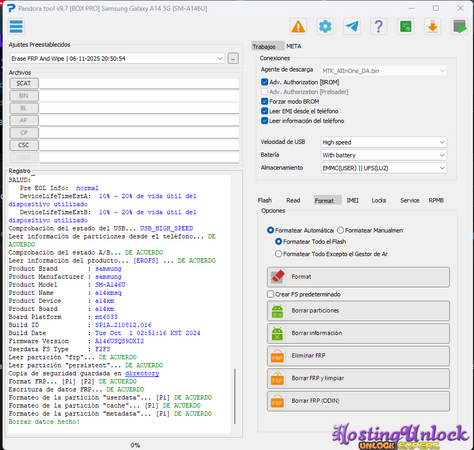This screenshot has width=474, height=450.
Task: Open the IMEI tab
Action: (352, 201)
